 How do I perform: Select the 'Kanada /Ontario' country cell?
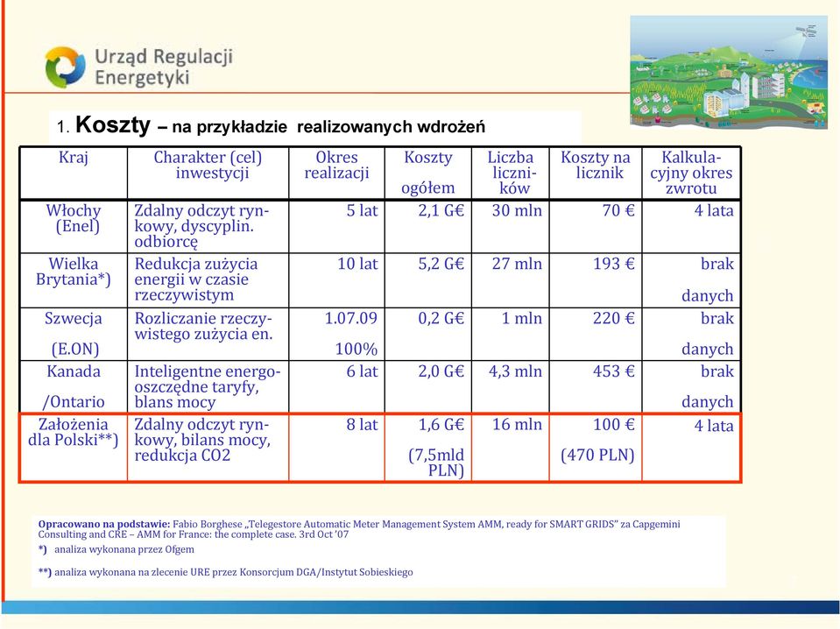(x=74, y=386)
